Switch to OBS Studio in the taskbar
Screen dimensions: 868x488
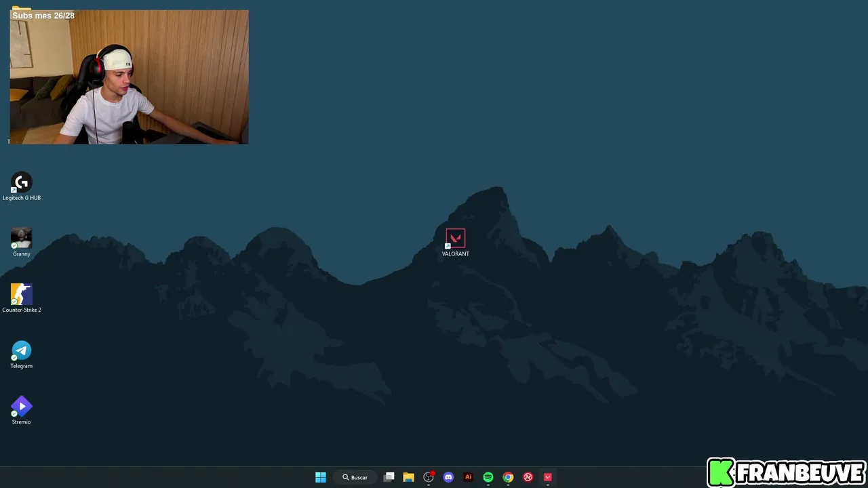coord(429,477)
